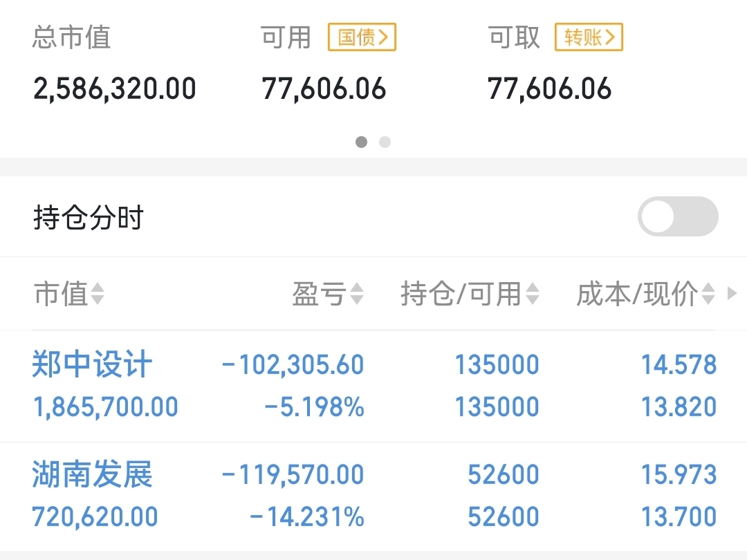
Task: Toggle the 持仓分时 switch
Action: click(678, 216)
